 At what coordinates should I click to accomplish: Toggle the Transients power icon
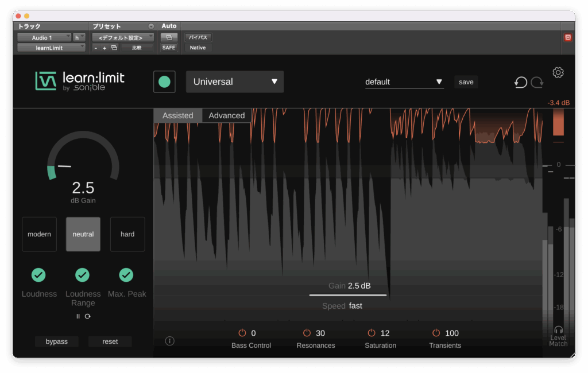click(x=436, y=333)
